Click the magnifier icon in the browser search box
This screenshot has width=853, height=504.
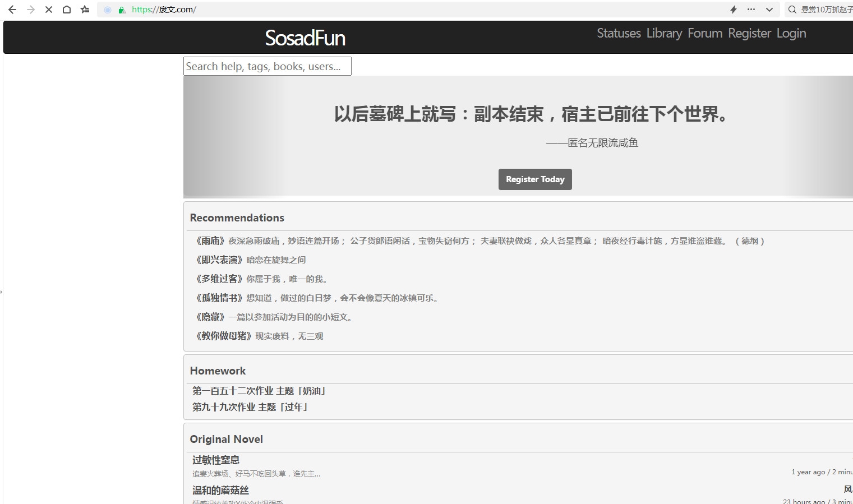tap(792, 10)
